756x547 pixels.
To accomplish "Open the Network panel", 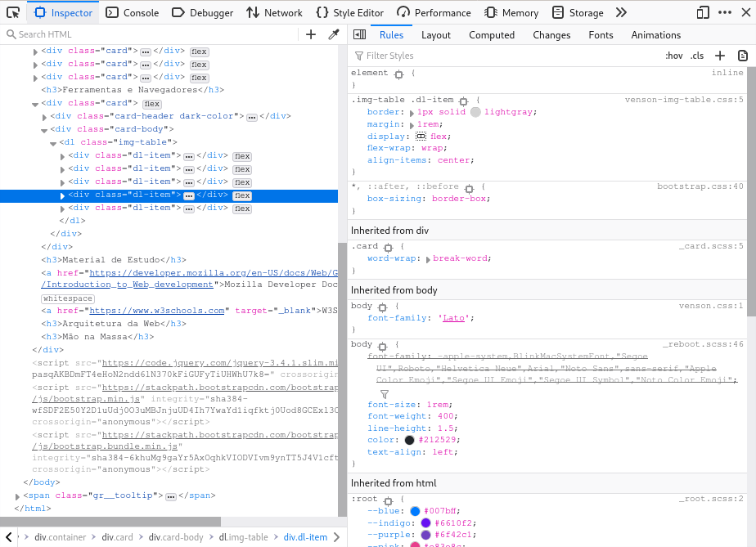I will [274, 12].
